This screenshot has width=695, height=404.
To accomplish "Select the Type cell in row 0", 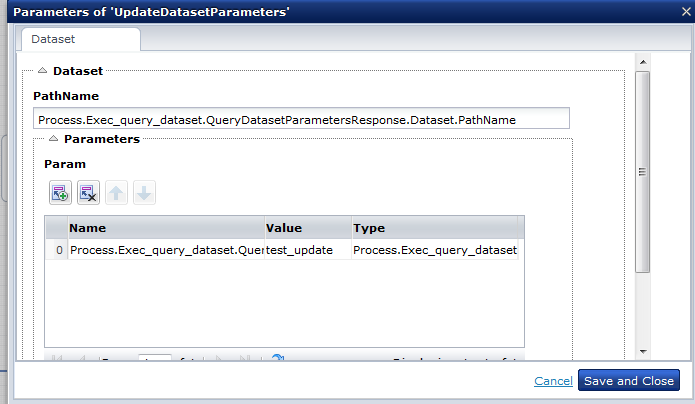I will [436, 250].
